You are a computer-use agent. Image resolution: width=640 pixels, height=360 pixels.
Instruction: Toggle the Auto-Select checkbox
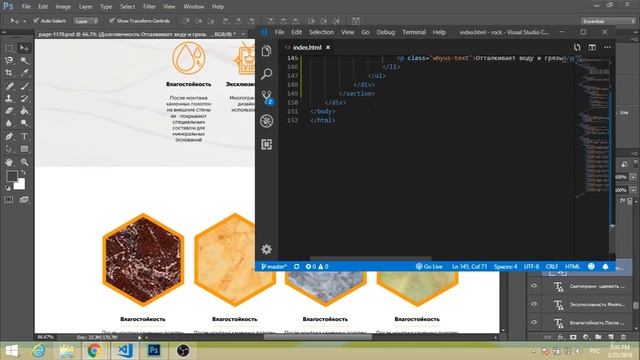[x=36, y=20]
